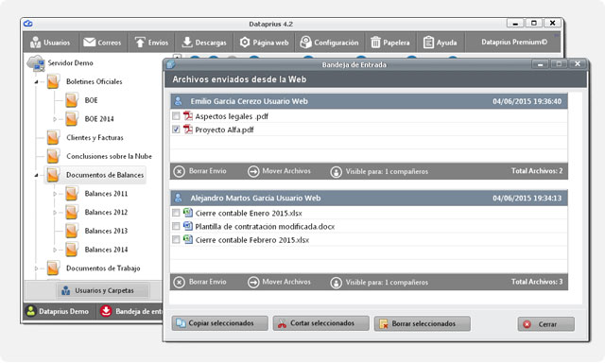Image resolution: width=605 pixels, height=364 pixels.
Task: Select the BOE folder
Action: 91,100
